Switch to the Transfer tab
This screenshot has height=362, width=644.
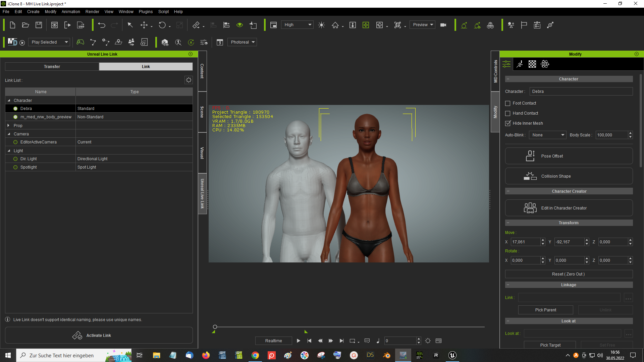click(x=52, y=66)
